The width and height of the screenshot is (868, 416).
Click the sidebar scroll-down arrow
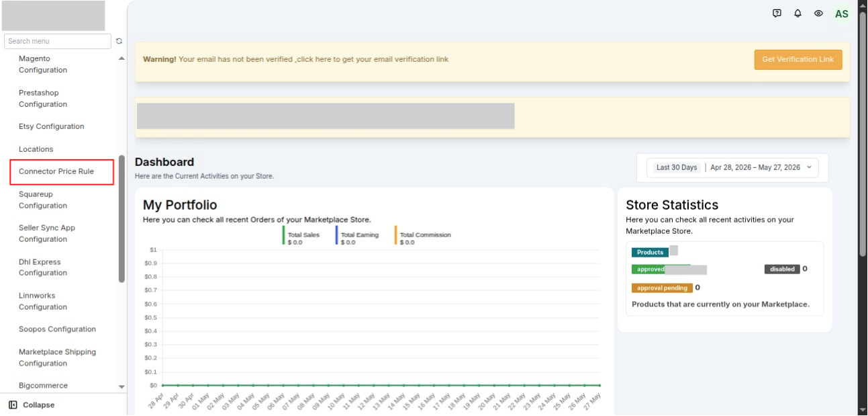(122, 387)
